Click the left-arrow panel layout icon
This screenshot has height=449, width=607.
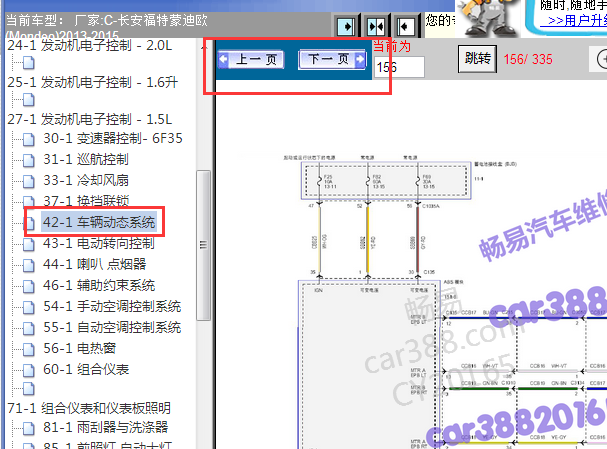[x=405, y=26]
